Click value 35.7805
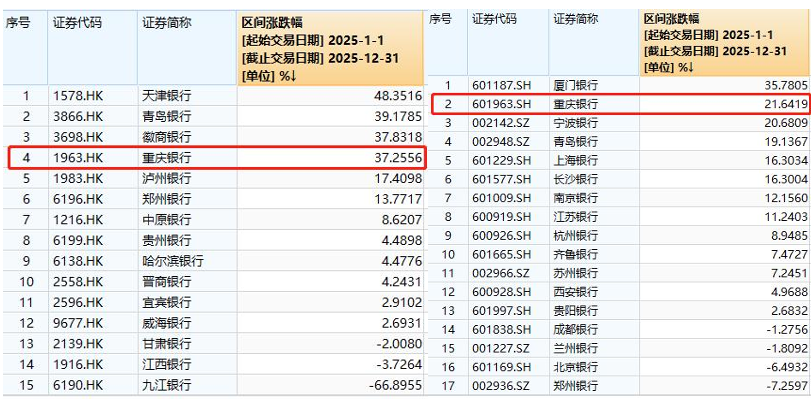Image resolution: width=811 pixels, height=399 pixels. [x=786, y=85]
